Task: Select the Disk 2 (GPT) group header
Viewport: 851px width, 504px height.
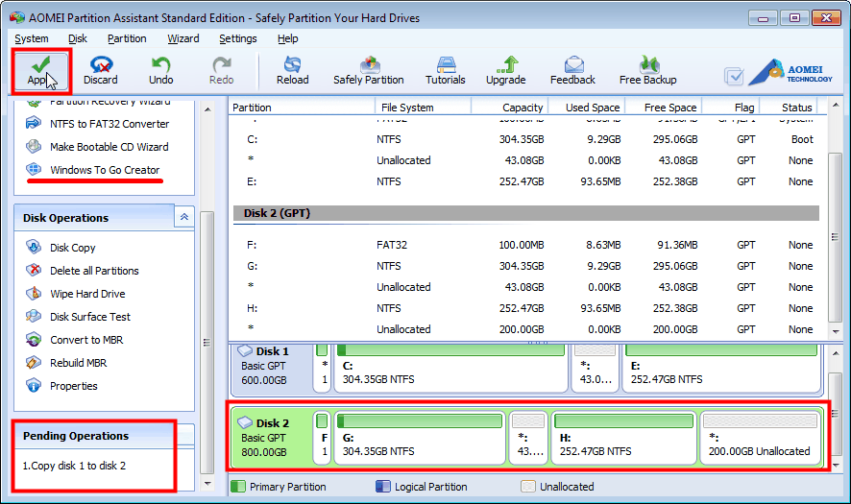Action: click(x=526, y=213)
